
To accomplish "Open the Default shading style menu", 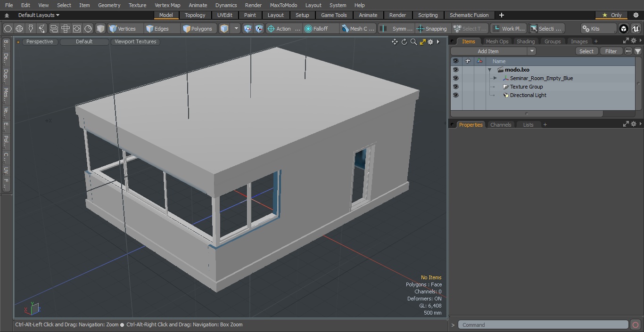I will (x=84, y=42).
